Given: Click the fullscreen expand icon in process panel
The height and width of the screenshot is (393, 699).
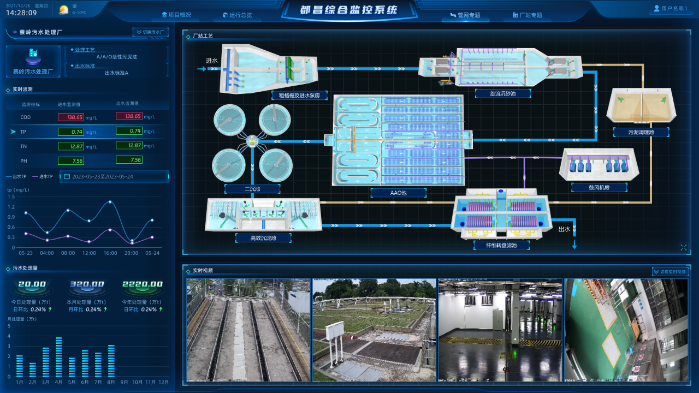Looking at the screenshot, I should [683, 248].
